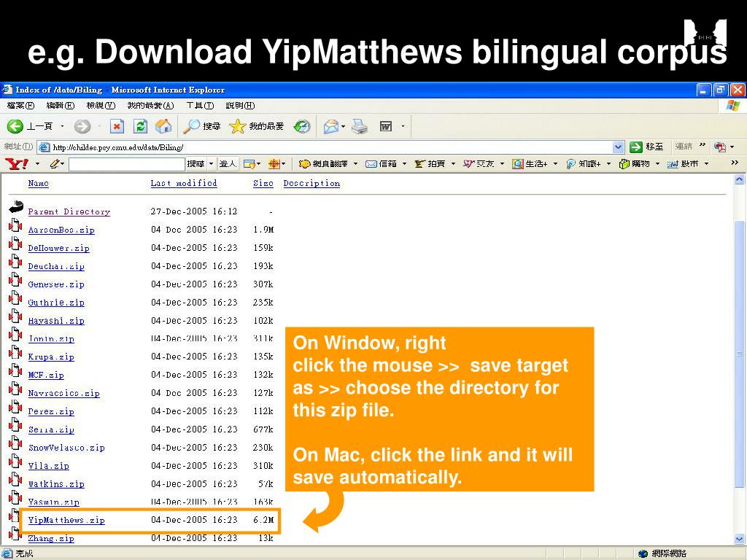Open the address bar dropdown arrow
747x560 pixels.
(618, 147)
